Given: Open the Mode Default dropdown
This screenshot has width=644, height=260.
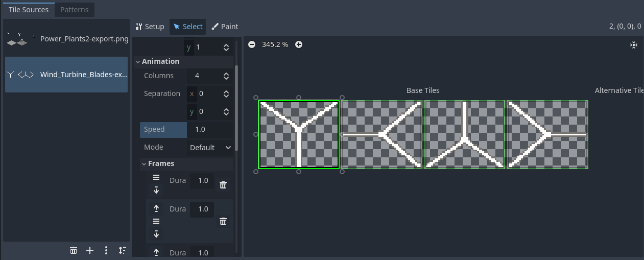Looking at the screenshot, I should pyautogui.click(x=210, y=147).
